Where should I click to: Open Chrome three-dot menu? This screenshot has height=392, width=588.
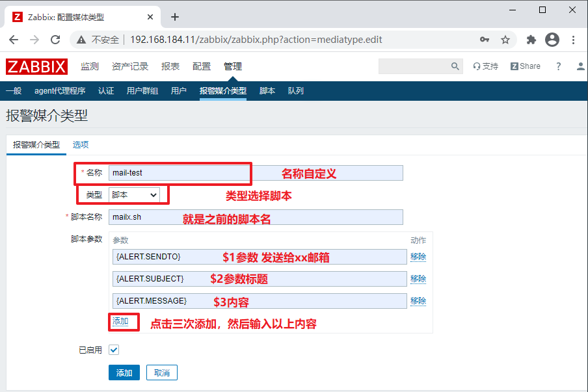tap(574, 40)
